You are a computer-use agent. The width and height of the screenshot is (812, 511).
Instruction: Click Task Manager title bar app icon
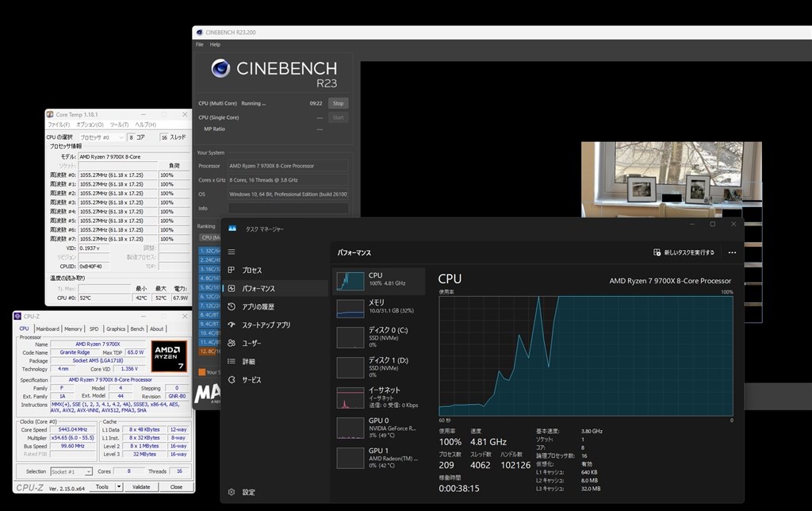(232, 229)
